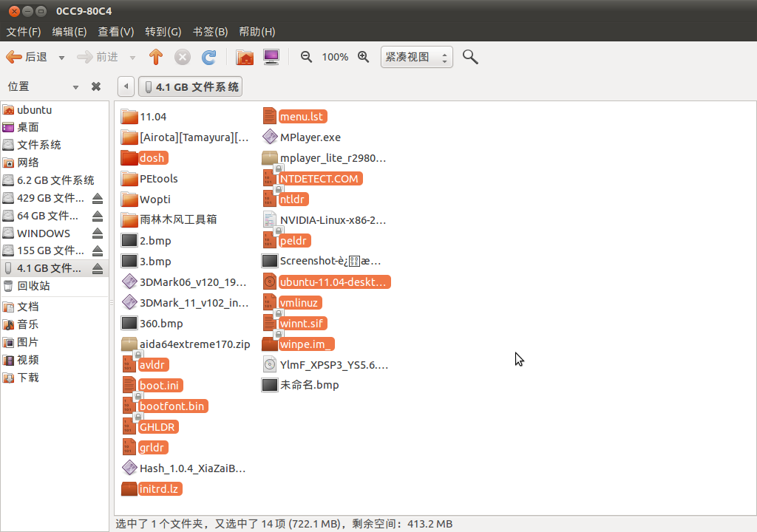Reset zoom by clicking 100%
The width and height of the screenshot is (757, 532).
pyautogui.click(x=335, y=57)
